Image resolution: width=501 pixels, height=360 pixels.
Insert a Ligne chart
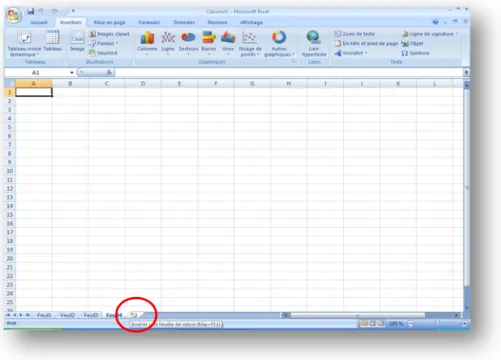[x=168, y=43]
